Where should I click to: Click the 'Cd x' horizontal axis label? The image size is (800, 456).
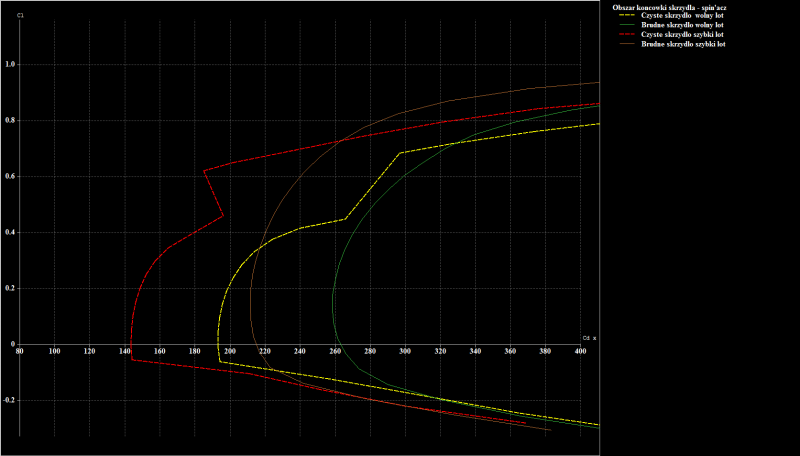point(588,337)
